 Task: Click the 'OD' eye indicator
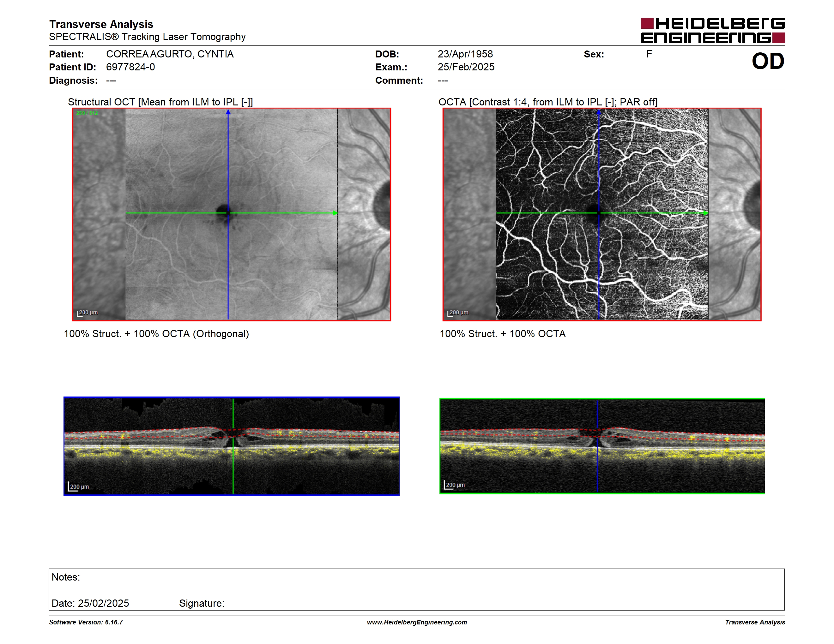coord(768,62)
